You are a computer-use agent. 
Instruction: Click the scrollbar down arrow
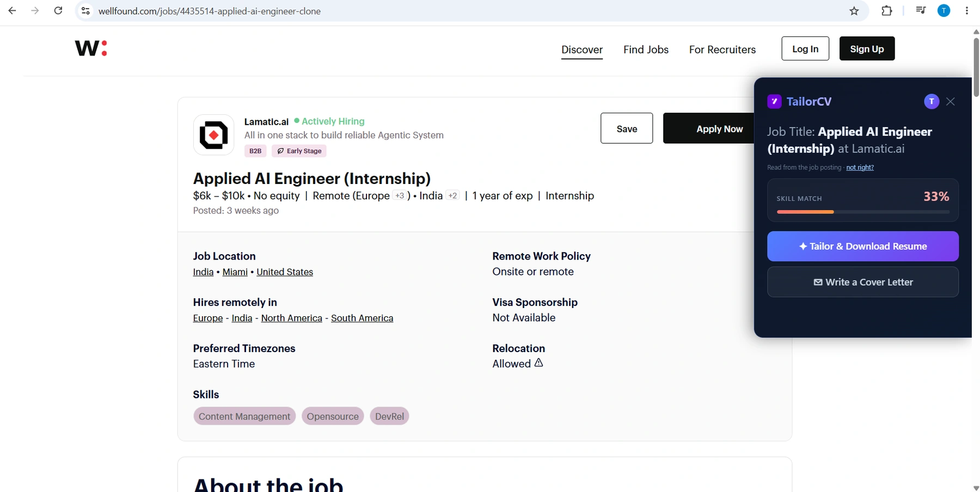[x=976, y=488]
